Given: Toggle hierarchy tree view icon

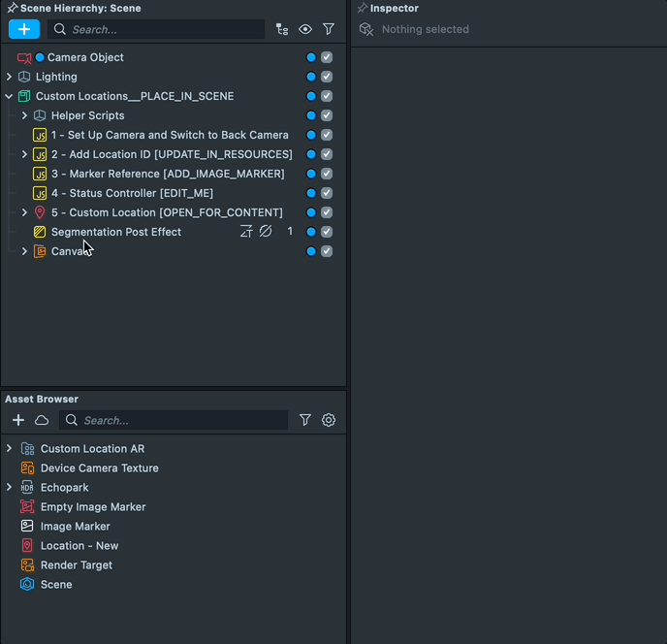Looking at the screenshot, I should (282, 29).
